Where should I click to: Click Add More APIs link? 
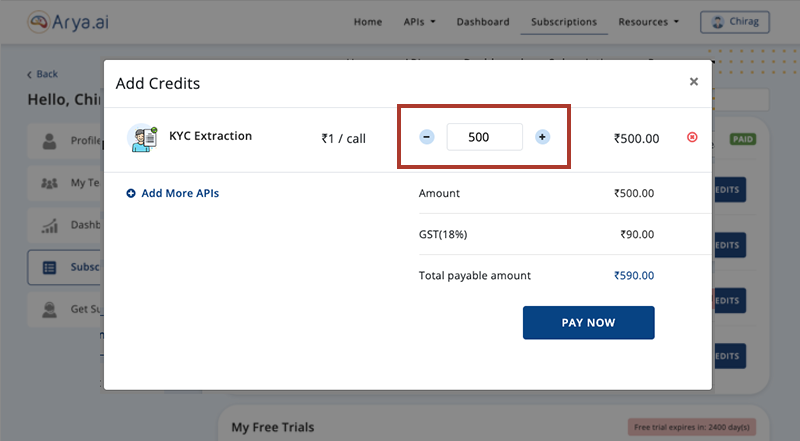coord(180,193)
